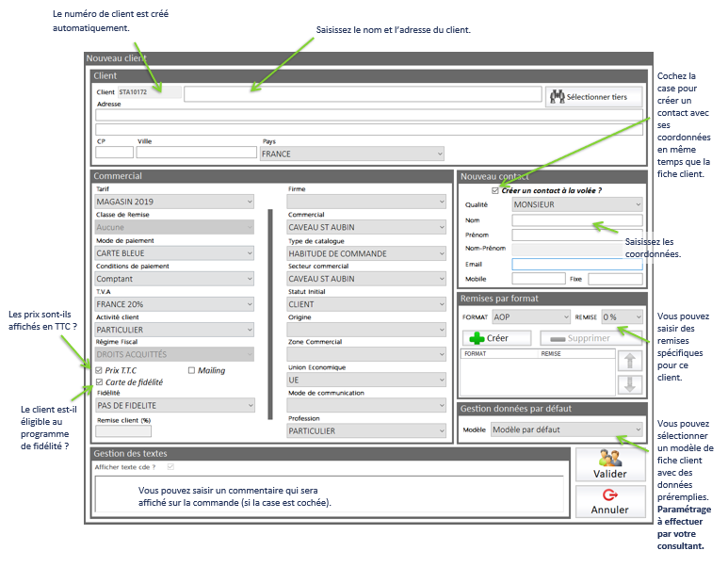
Task: Open the Tarif MAGASIN 2019 dropdown
Action: pos(174,202)
